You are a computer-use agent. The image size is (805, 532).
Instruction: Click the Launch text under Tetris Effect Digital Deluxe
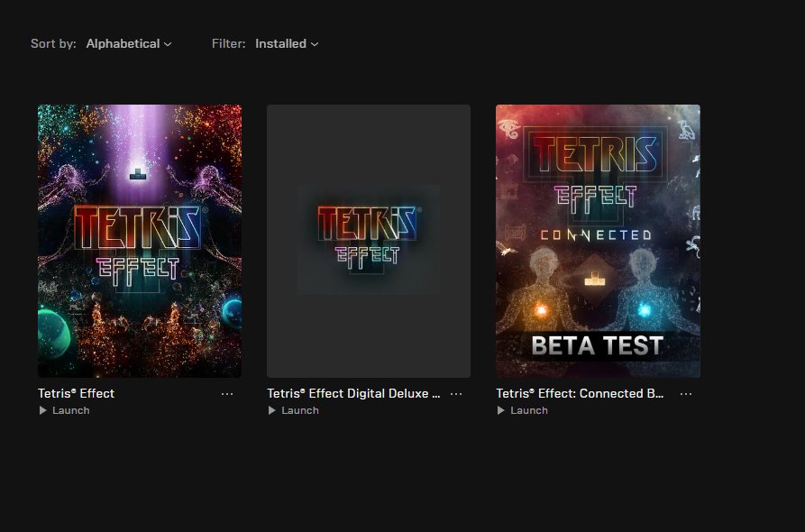pos(300,410)
